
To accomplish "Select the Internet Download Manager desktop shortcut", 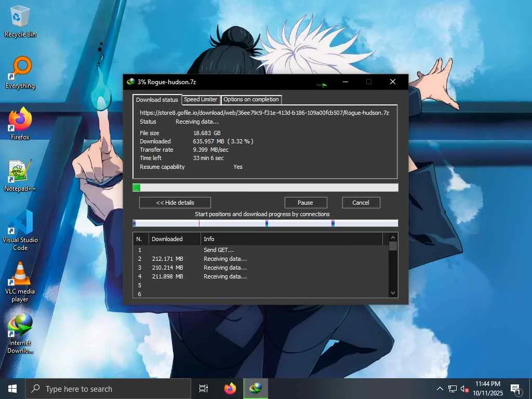I will click(20, 334).
